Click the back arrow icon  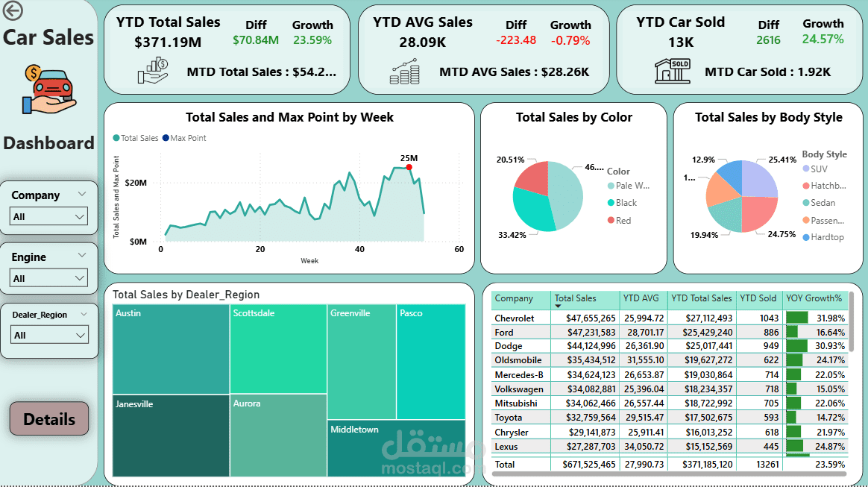(13, 10)
